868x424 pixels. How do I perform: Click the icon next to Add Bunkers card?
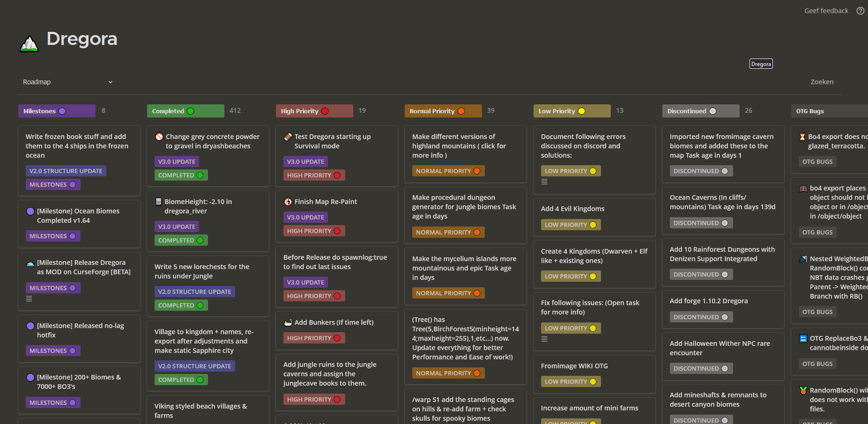288,322
